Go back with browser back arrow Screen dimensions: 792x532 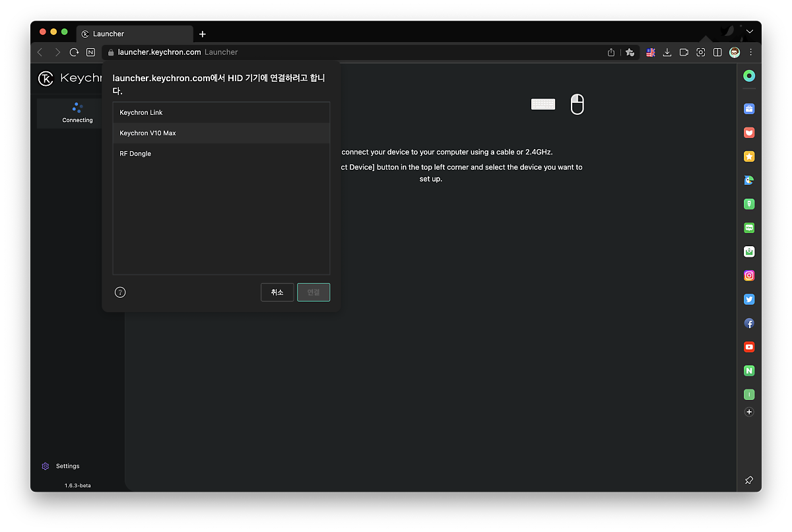[40, 52]
